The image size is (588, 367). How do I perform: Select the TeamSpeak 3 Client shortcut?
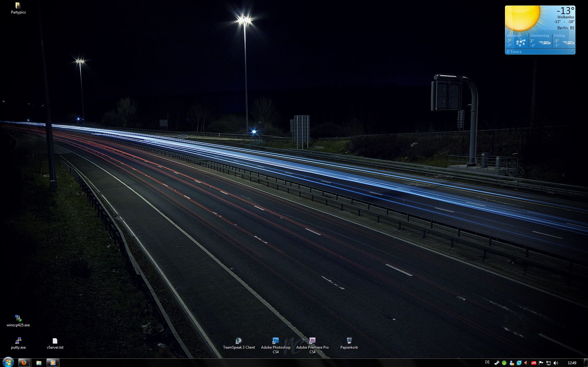pyautogui.click(x=239, y=341)
